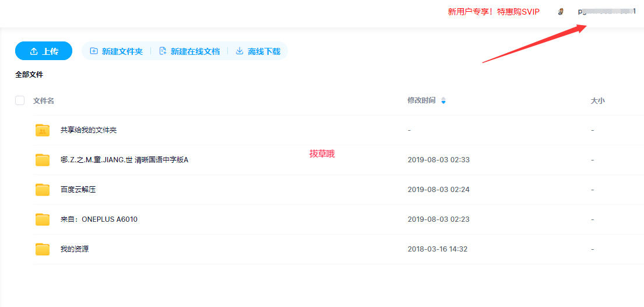
Task: Select the 我的资源 folder name text
Action: click(x=75, y=249)
